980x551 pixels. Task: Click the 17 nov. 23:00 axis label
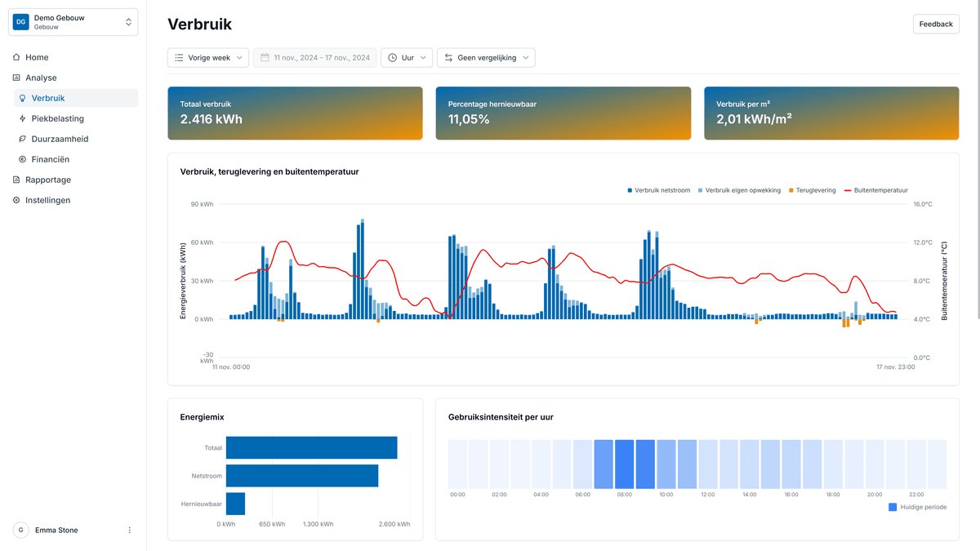[x=894, y=367]
